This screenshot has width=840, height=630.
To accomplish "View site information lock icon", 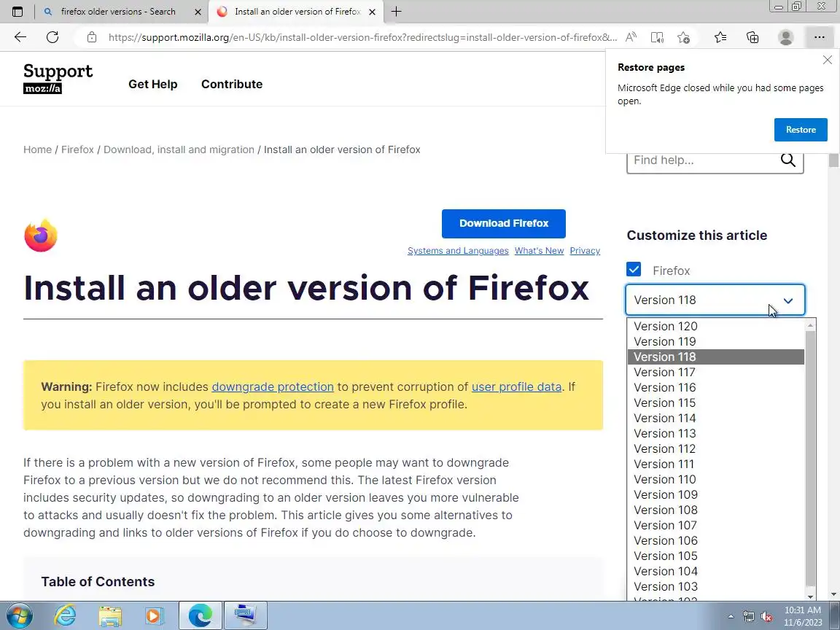I will pyautogui.click(x=92, y=37).
